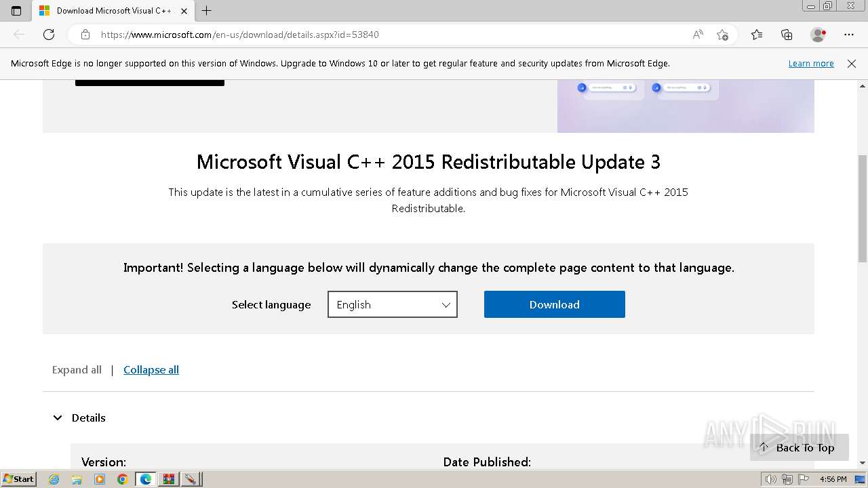Screen dimensions: 868x488
Task: Click the black banner button
Action: (150, 83)
